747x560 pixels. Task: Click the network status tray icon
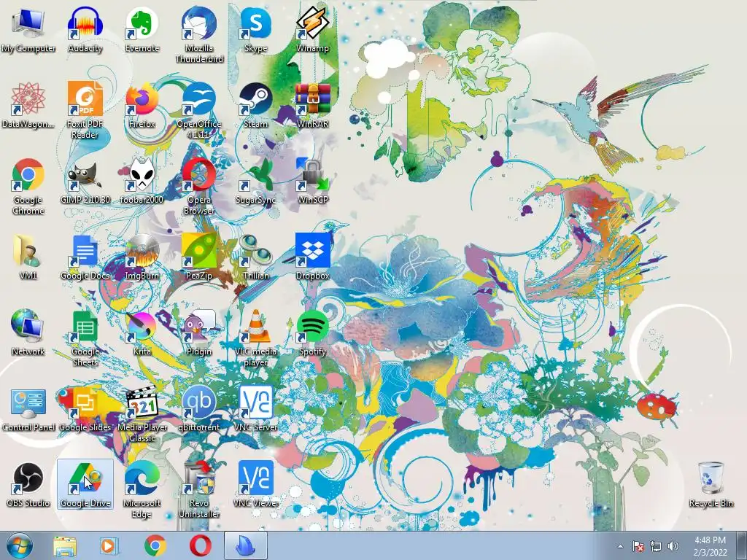click(x=656, y=547)
